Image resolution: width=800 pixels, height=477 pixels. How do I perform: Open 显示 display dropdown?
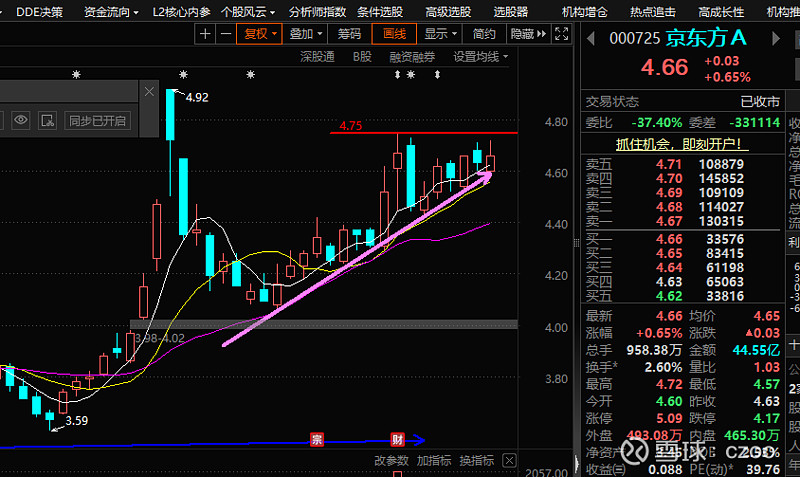coord(440,34)
